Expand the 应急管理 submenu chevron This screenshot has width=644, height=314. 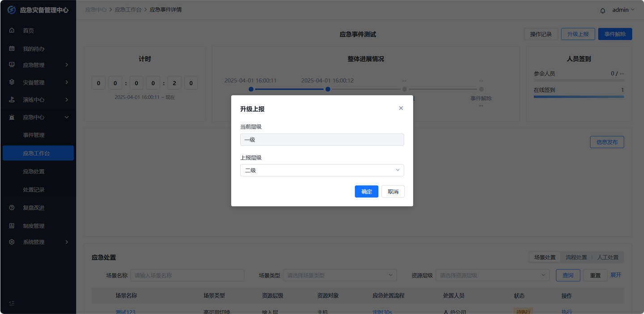tap(67, 65)
